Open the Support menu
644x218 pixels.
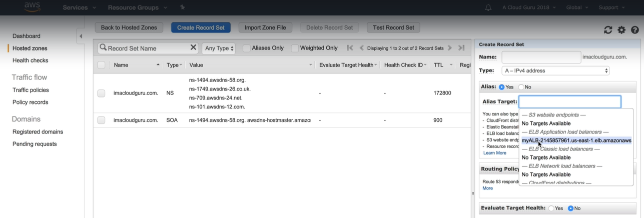[611, 7]
